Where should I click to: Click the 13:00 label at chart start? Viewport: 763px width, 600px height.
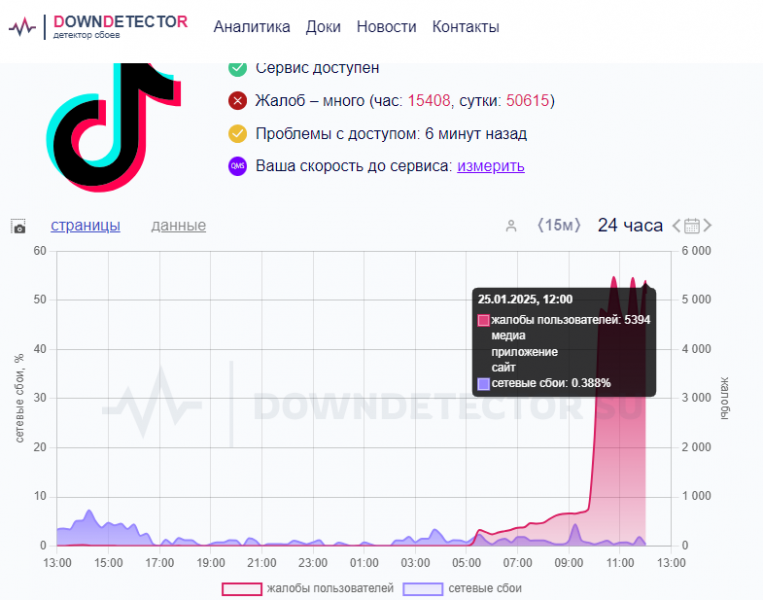point(57,563)
